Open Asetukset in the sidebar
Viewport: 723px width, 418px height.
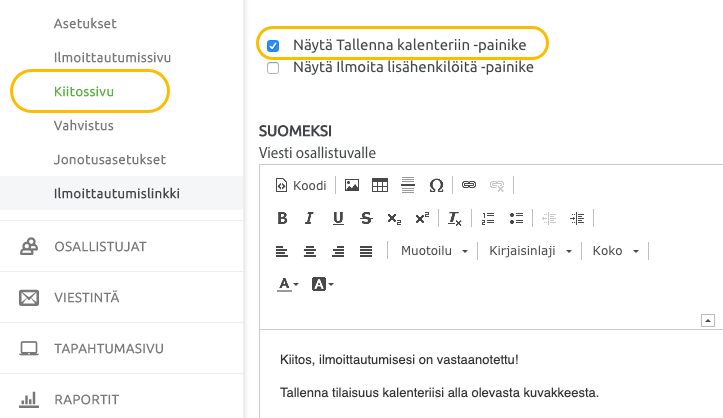point(85,24)
